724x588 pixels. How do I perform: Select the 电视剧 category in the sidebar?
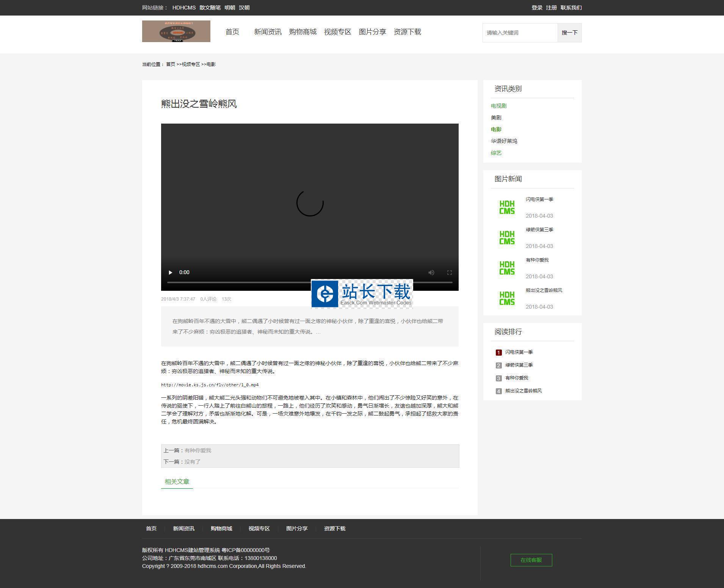pyautogui.click(x=498, y=106)
